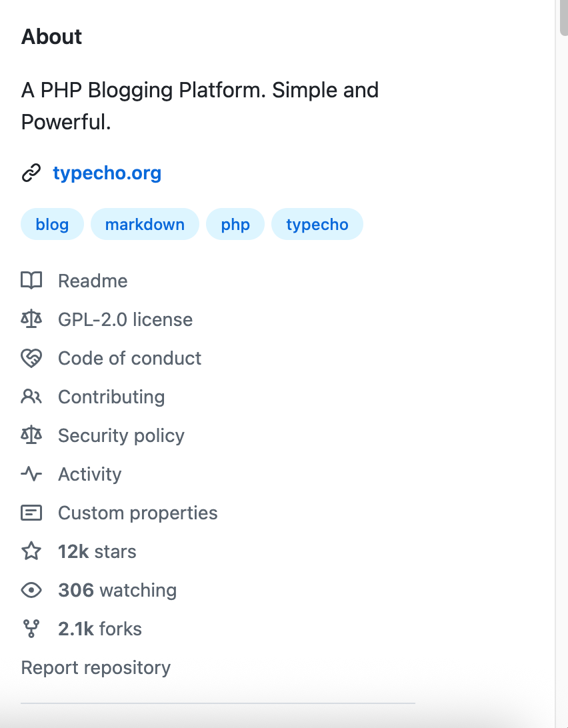
Task: Click the link icon beside typecho.org
Action: coord(31,173)
